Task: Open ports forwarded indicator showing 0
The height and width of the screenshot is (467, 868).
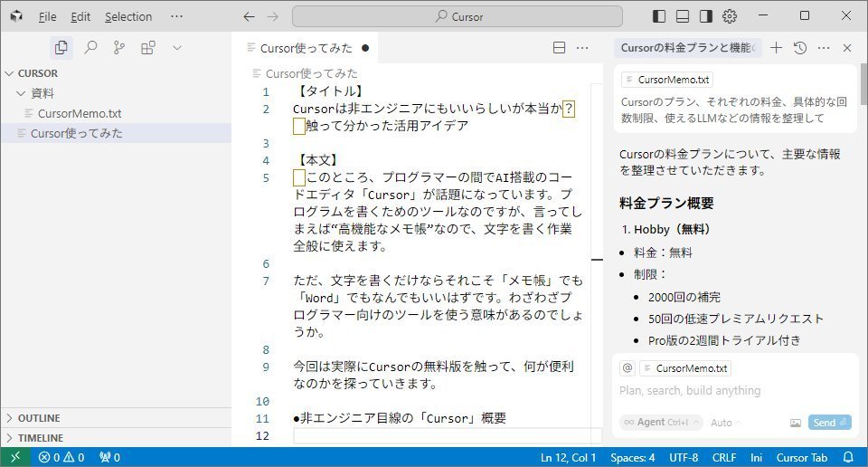Action: tap(109, 457)
